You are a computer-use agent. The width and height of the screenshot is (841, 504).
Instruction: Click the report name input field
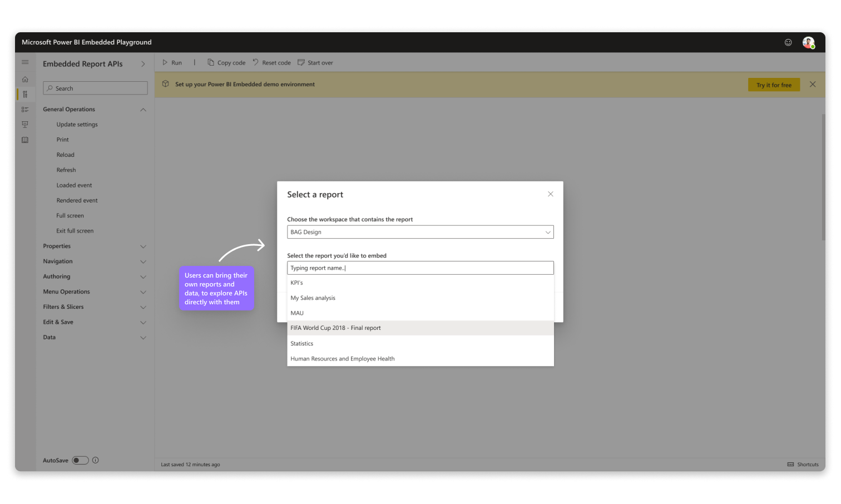tap(420, 268)
